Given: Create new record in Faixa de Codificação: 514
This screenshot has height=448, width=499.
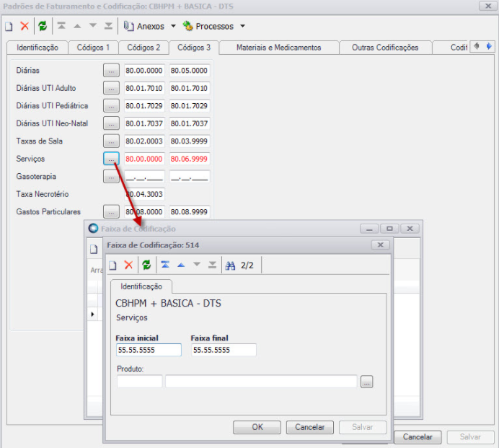Looking at the screenshot, I should click(x=113, y=265).
